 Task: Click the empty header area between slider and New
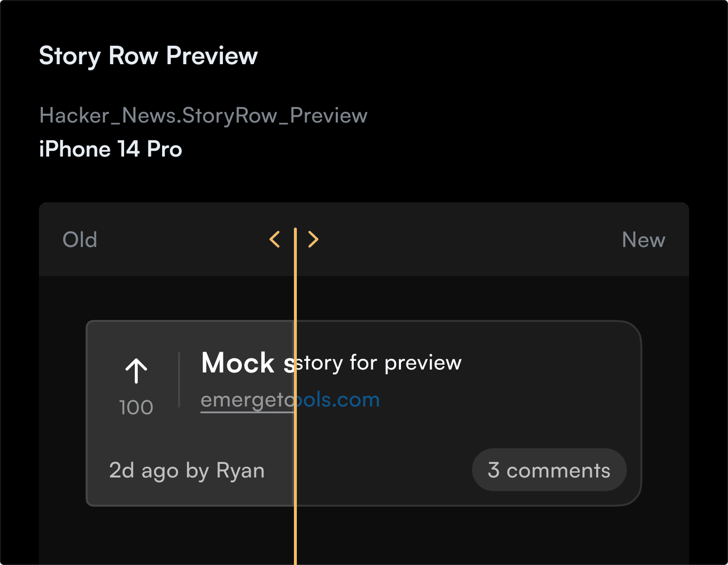pos(467,240)
